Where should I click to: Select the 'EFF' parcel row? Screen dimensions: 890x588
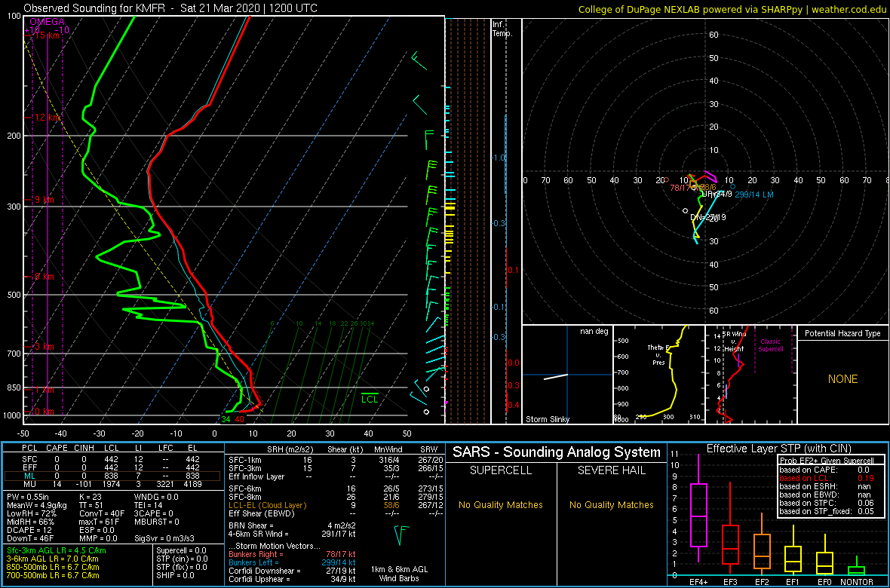coord(113,467)
